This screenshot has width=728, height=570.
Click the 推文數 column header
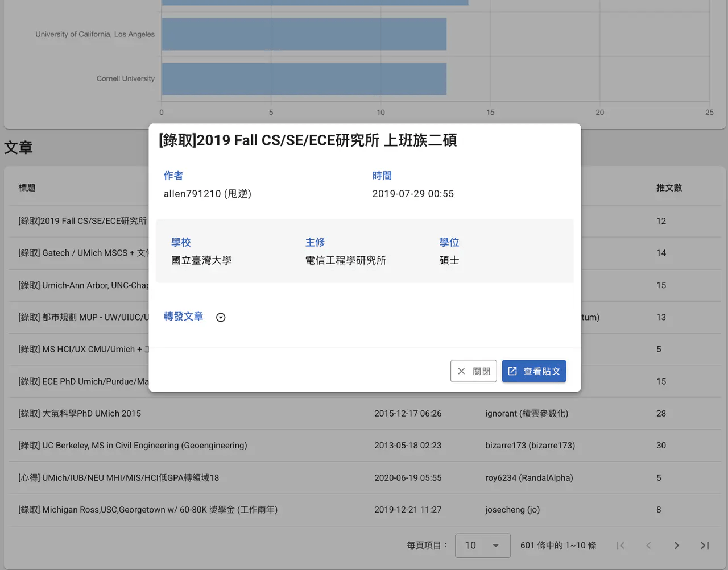pos(669,188)
